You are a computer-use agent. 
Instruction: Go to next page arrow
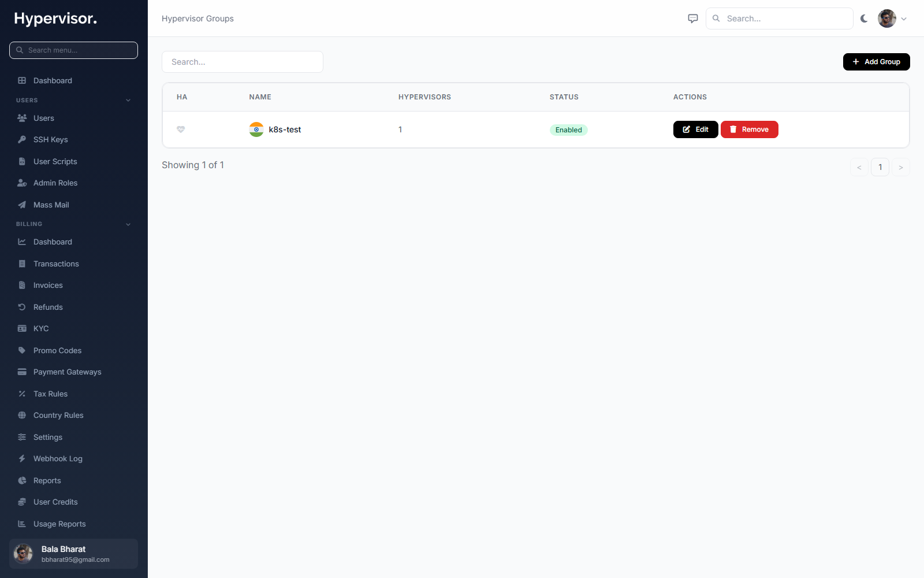pos(901,167)
